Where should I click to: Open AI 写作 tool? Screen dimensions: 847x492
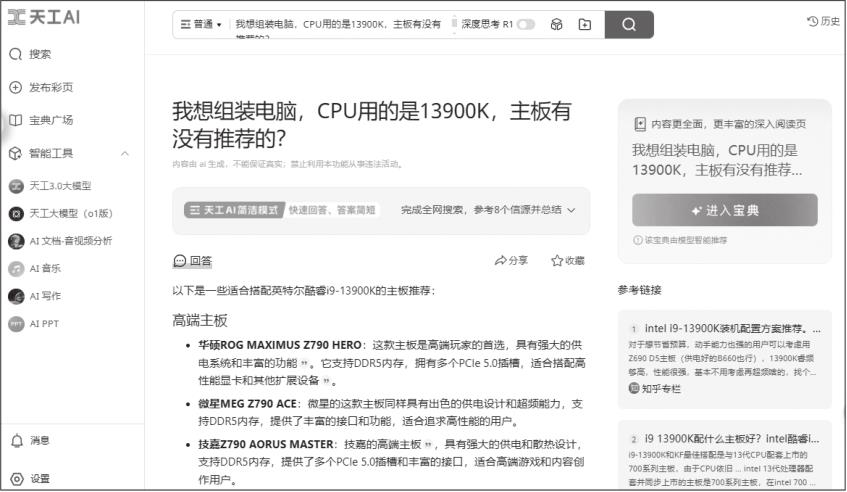point(35,296)
